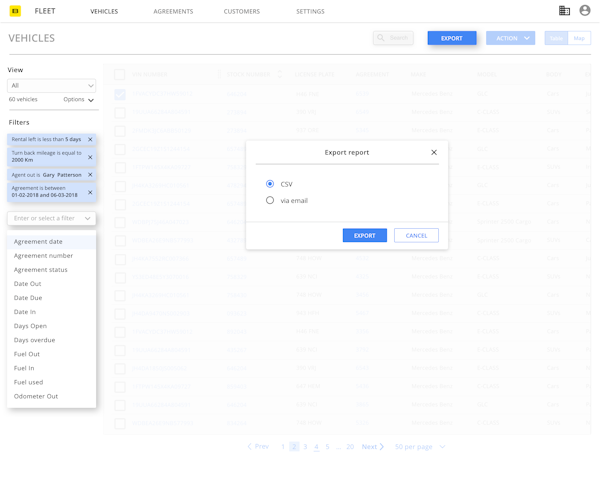Open the CUSTOMERS nav tab
The height and width of the screenshot is (480, 600).
tap(242, 11)
